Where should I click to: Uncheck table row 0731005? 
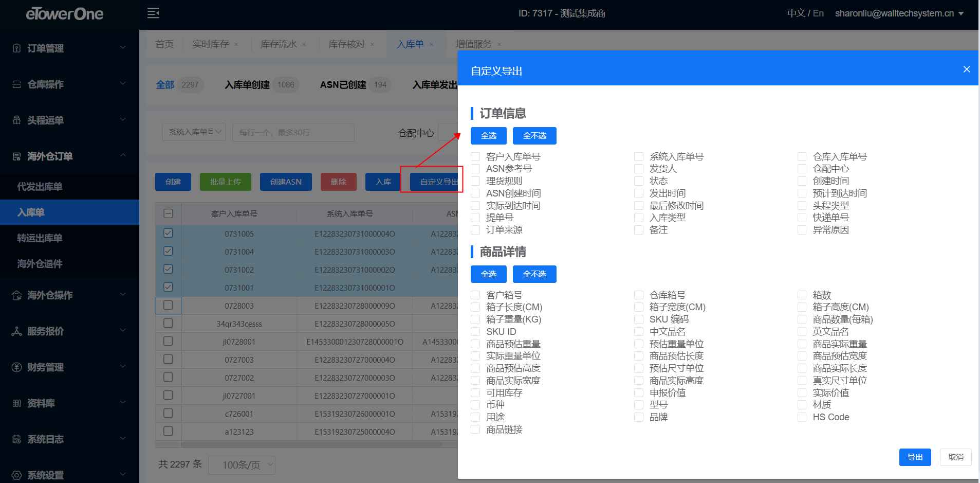click(x=168, y=233)
